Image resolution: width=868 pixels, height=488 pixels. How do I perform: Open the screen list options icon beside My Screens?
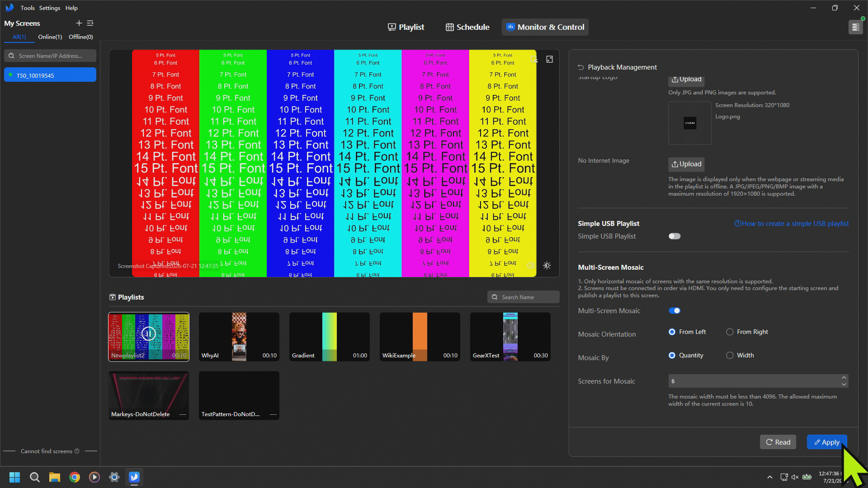point(90,23)
